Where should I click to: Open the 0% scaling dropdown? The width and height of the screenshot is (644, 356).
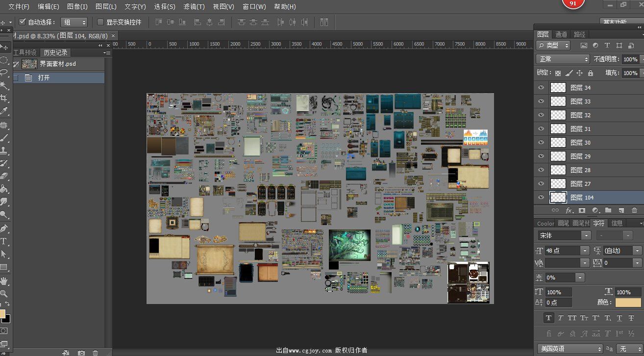580,278
